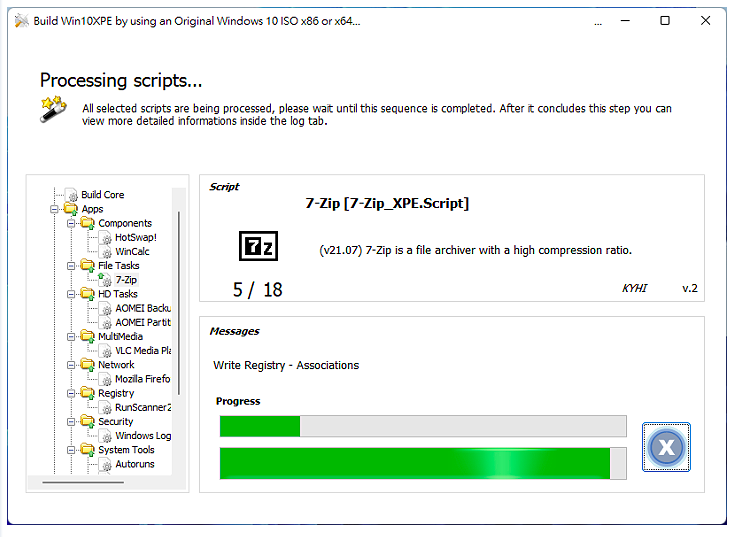Close the Win10XPE build window
Image resolution: width=743 pixels, height=537 pixels.
[706, 21]
